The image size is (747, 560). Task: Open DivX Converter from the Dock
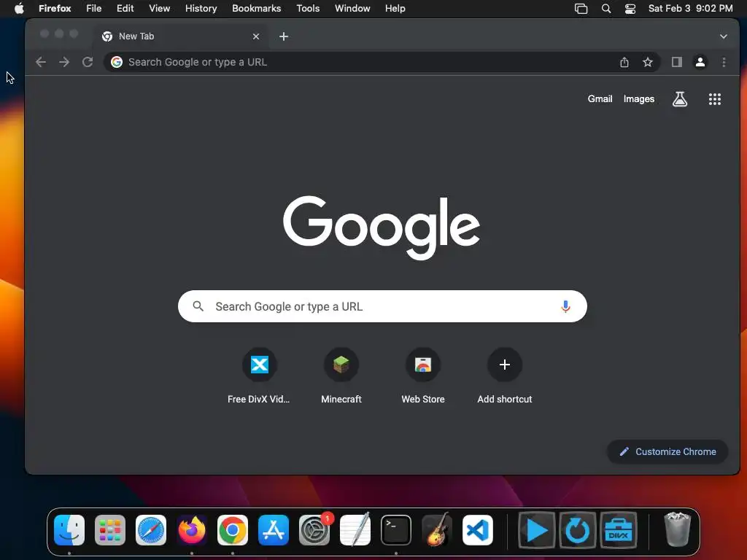578,530
